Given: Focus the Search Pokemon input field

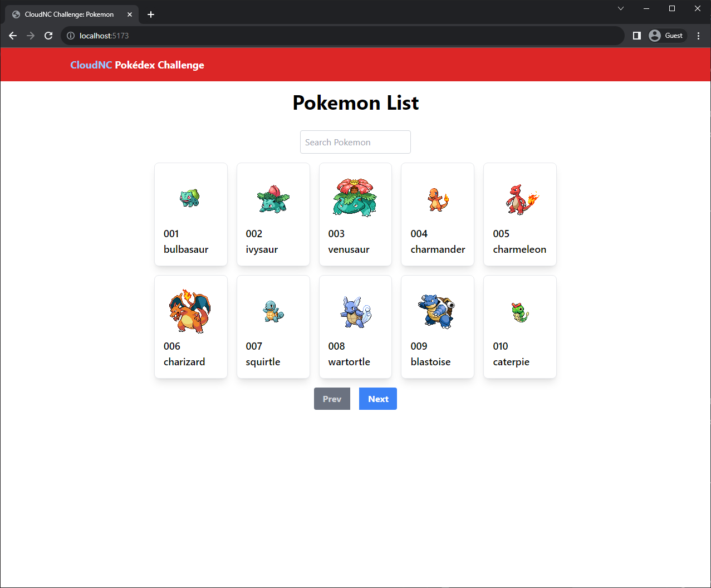Looking at the screenshot, I should [x=355, y=142].
